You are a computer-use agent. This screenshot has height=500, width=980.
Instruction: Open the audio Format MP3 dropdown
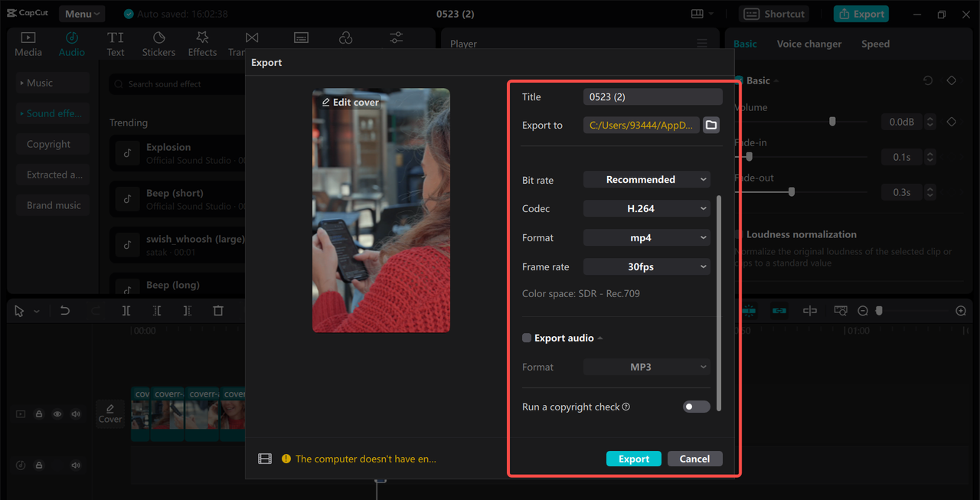tap(647, 367)
